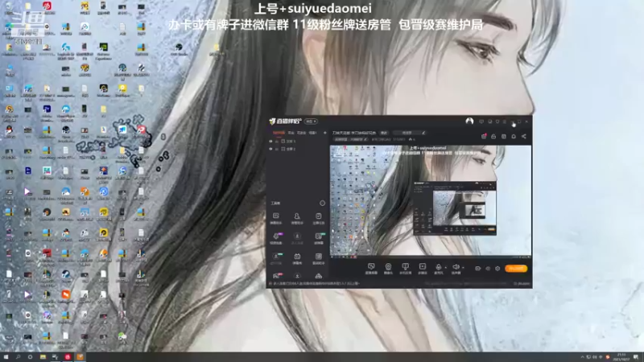Click the share icon above the preview
The height and width of the screenshot is (362, 644).
coord(524,136)
